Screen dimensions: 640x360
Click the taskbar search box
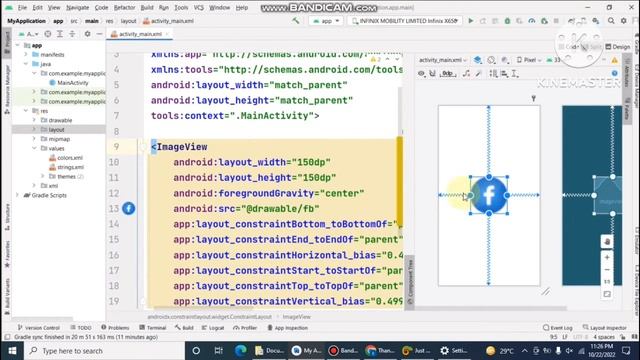click(x=104, y=351)
